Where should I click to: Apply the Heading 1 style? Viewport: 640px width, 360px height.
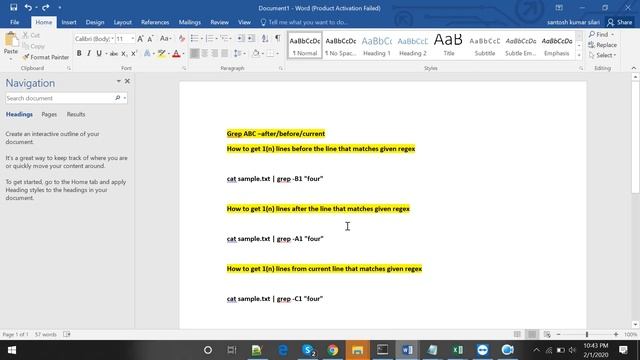(x=376, y=45)
